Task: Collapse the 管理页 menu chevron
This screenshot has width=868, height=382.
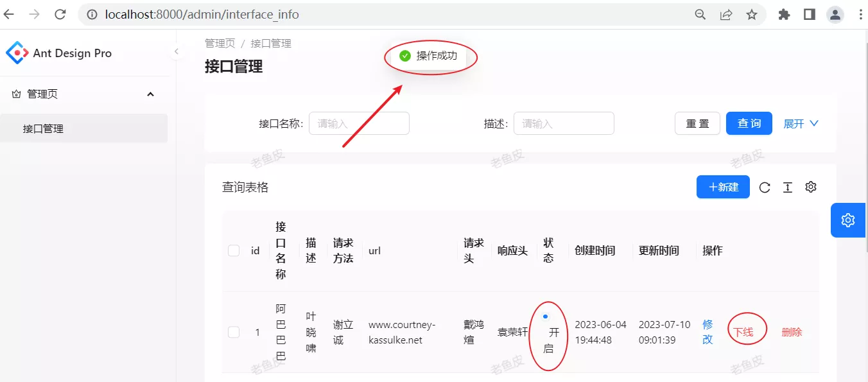Action: pos(151,94)
